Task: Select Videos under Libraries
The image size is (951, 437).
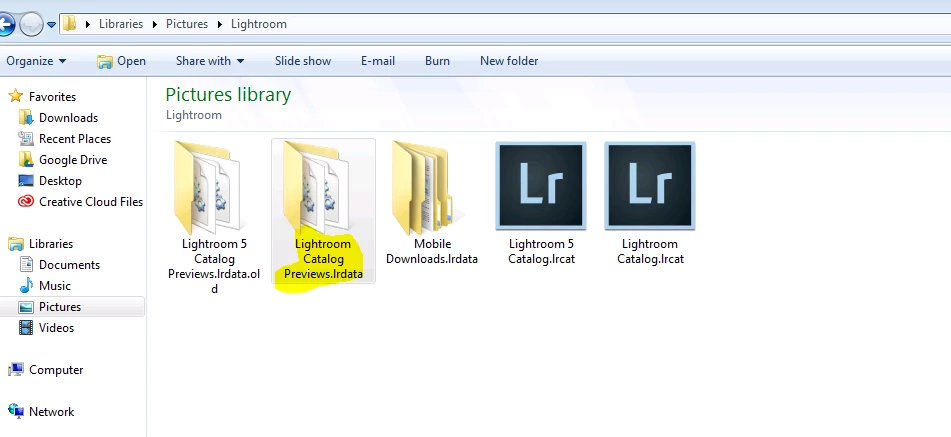Action: [56, 327]
